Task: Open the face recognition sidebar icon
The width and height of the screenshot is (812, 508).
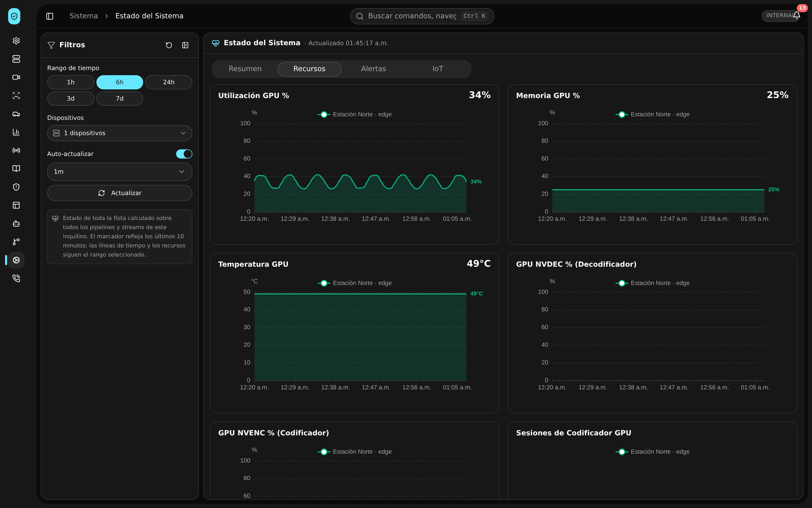Action: tap(16, 96)
